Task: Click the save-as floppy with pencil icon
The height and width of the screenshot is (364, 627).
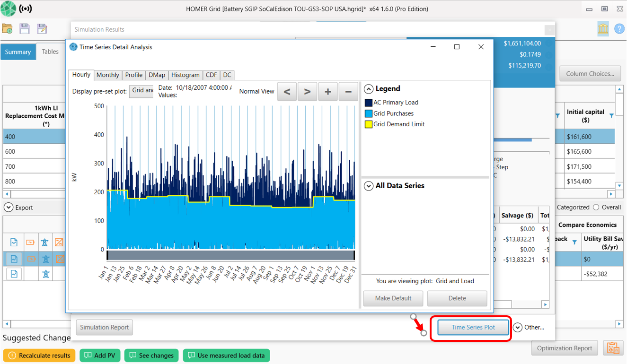Action: point(42,29)
